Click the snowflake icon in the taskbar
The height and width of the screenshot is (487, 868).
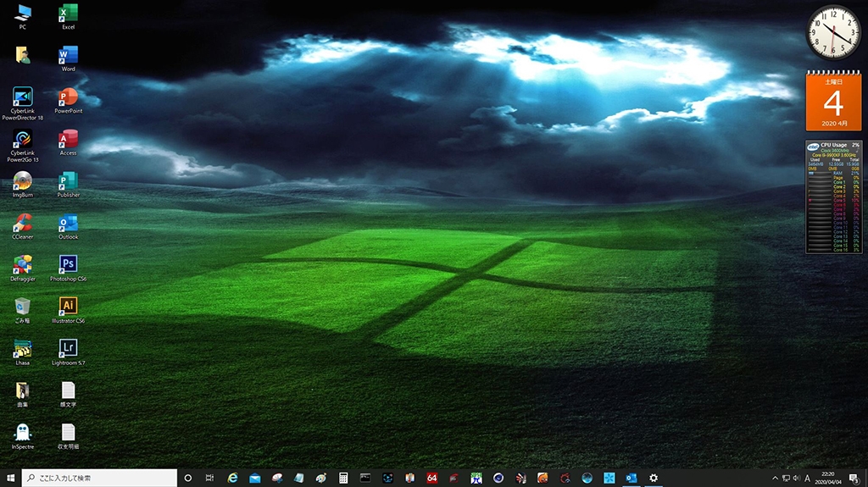click(x=609, y=478)
